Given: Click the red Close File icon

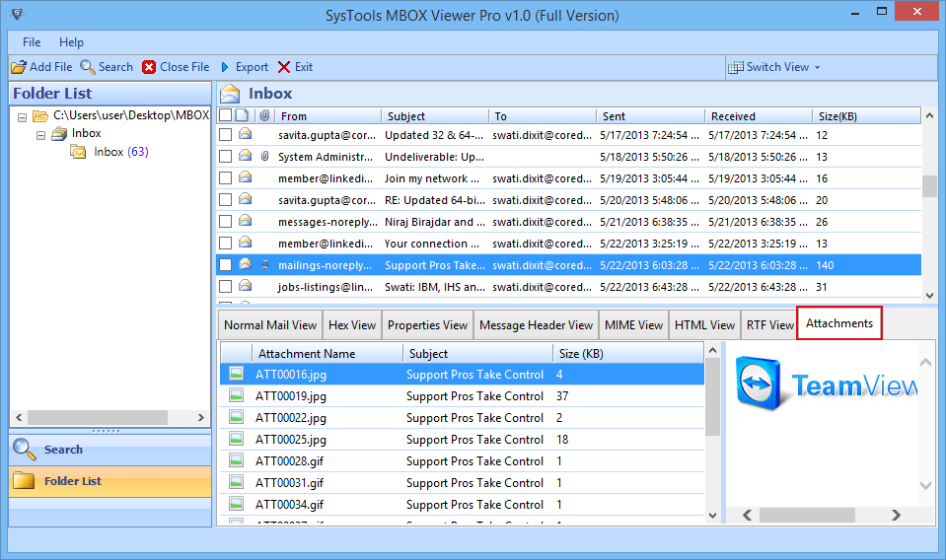Looking at the screenshot, I should tap(149, 67).
